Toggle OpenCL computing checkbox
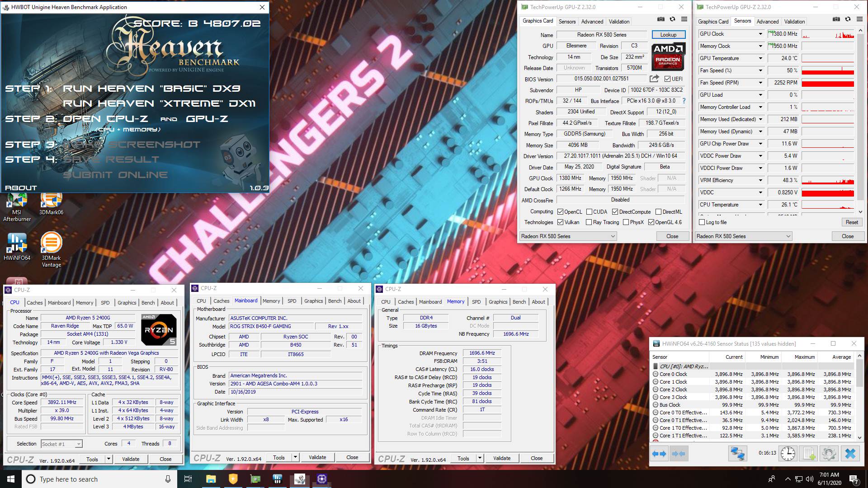The image size is (868, 488). [x=560, y=211]
